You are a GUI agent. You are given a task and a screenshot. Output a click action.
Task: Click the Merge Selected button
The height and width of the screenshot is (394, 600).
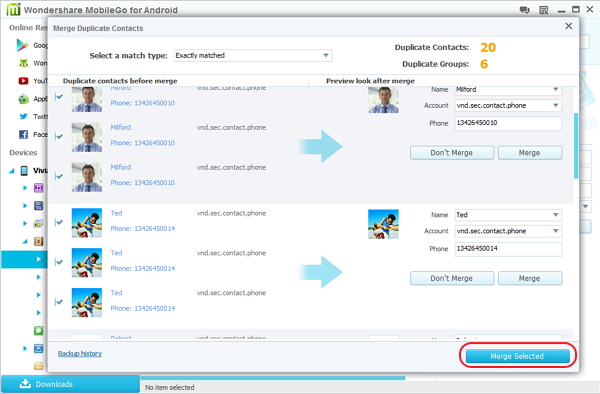(x=517, y=356)
